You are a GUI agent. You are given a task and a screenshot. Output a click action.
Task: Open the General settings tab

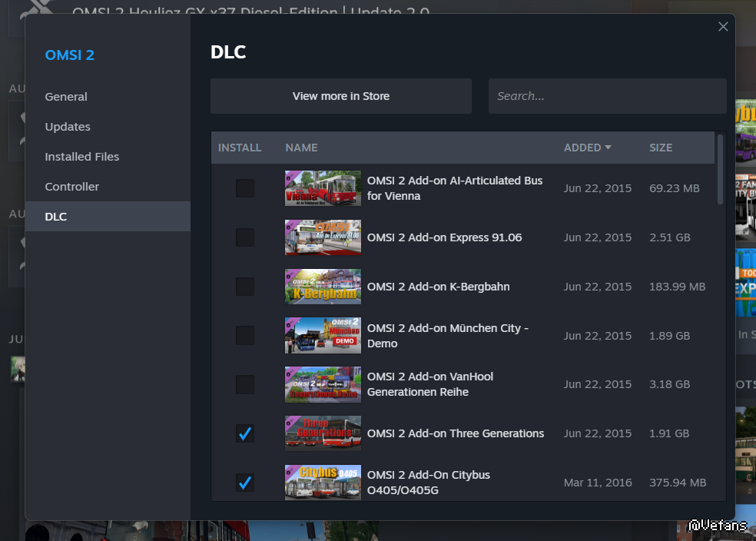(66, 97)
